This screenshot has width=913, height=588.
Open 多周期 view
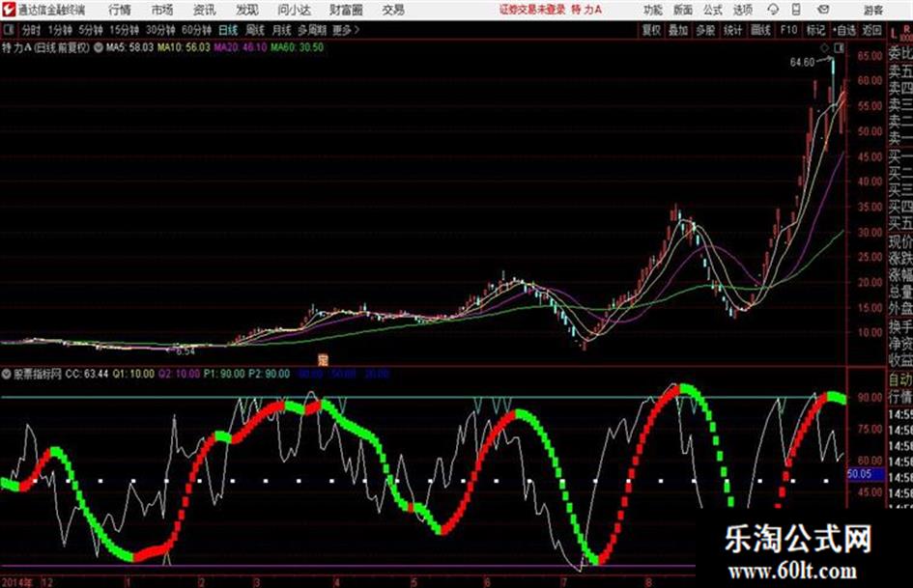313,30
